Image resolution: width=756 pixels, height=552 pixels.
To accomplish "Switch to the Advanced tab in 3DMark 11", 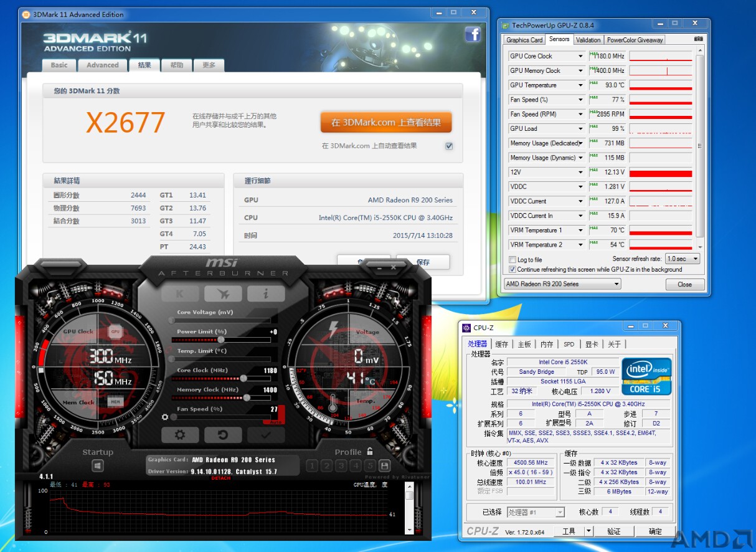I will coord(102,65).
